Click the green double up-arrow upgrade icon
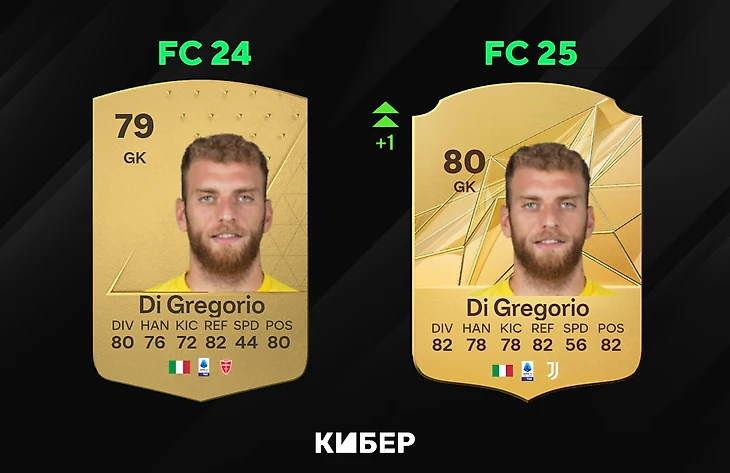 point(385,115)
